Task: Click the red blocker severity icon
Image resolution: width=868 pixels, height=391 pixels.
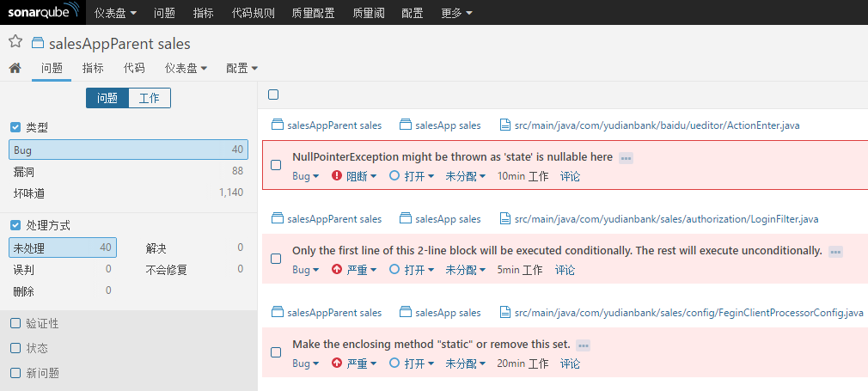Action: (337, 176)
